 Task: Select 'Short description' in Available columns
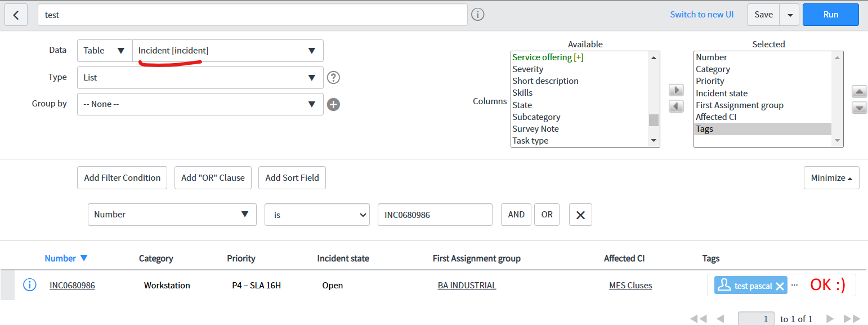tap(545, 81)
